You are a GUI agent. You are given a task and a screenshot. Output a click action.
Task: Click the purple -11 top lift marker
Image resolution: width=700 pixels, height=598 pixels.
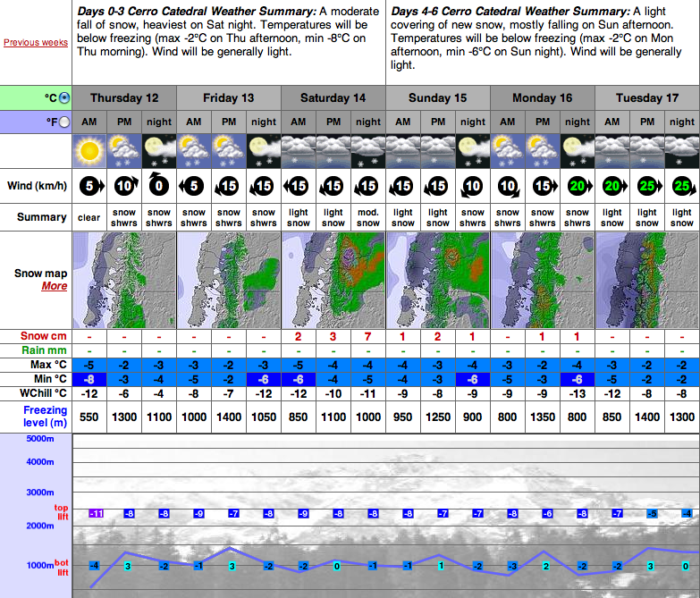tap(96, 514)
